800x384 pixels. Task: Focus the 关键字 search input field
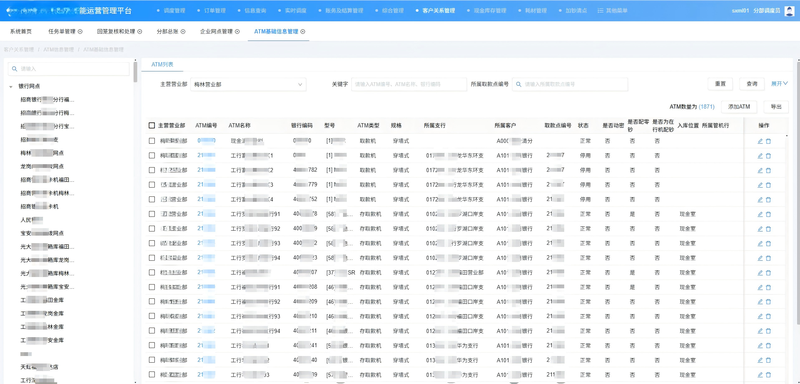(409, 84)
